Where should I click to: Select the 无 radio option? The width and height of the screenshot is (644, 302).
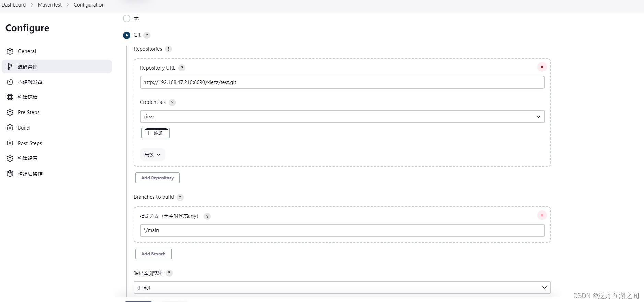click(x=127, y=19)
